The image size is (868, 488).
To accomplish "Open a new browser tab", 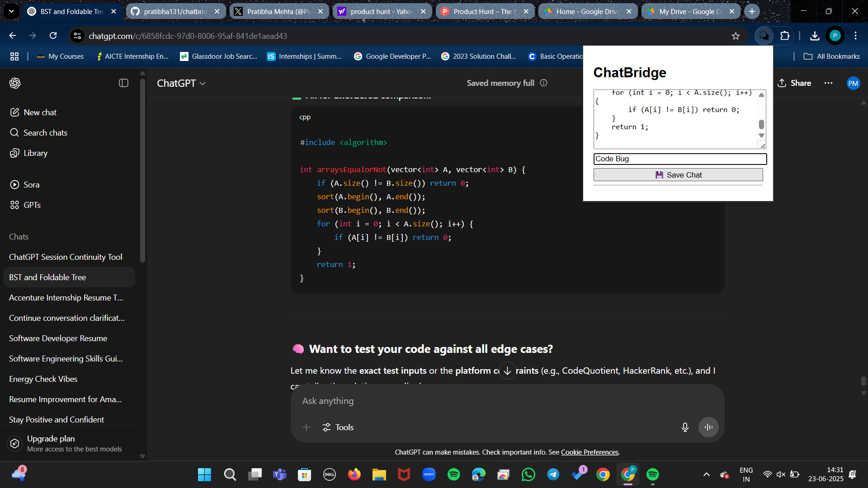I will tap(752, 11).
